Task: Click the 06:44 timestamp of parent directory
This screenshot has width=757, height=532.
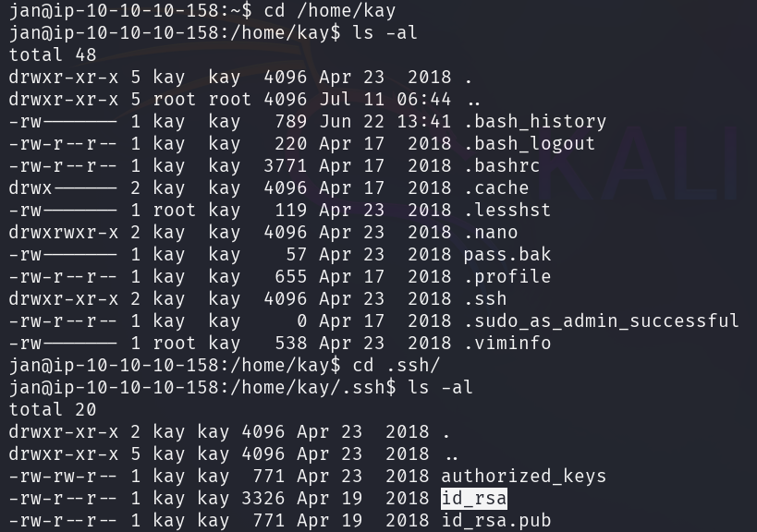Action: (424, 99)
